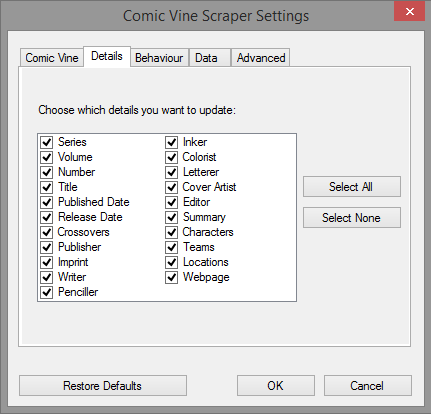Click the Select All button

click(352, 187)
